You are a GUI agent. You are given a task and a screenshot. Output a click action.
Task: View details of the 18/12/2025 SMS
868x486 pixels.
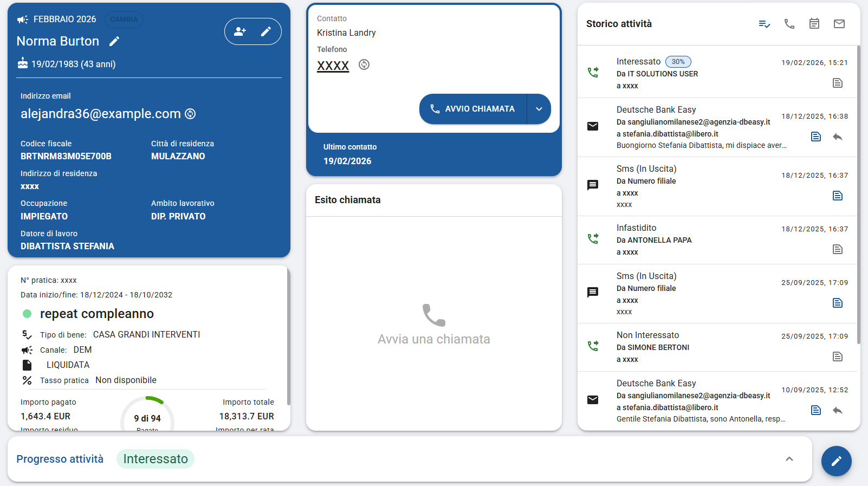[838, 196]
